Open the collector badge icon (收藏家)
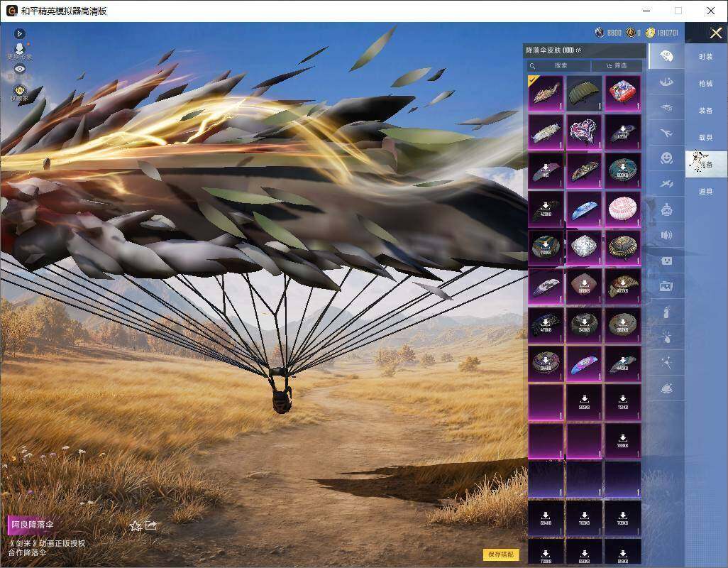The width and height of the screenshot is (728, 568). [x=19, y=91]
